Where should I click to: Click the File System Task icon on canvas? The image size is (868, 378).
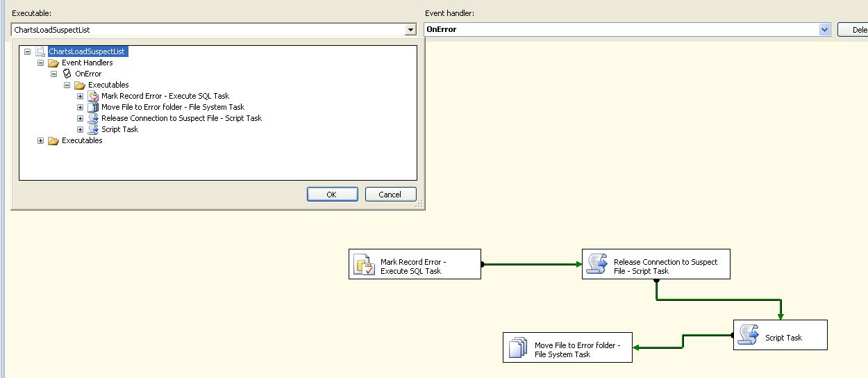point(518,347)
